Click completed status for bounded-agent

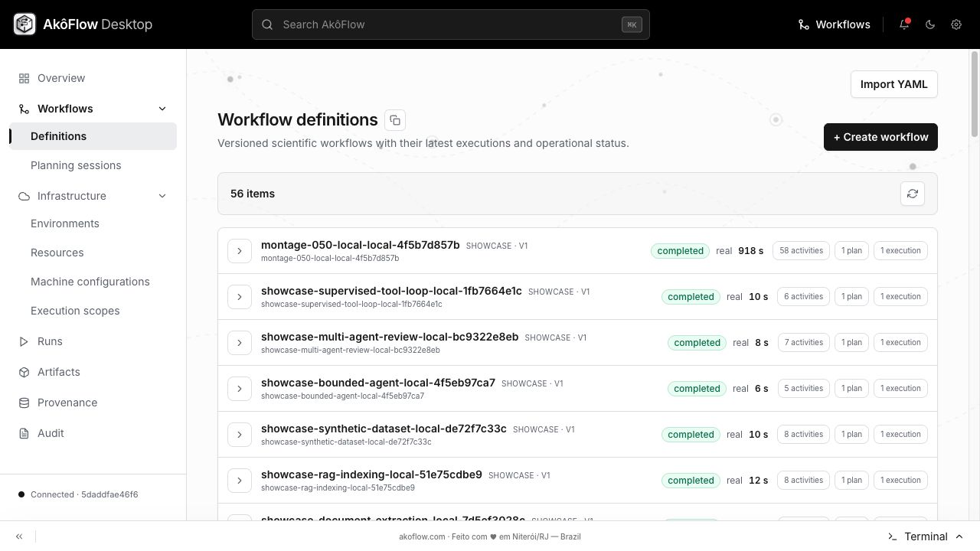coord(697,389)
